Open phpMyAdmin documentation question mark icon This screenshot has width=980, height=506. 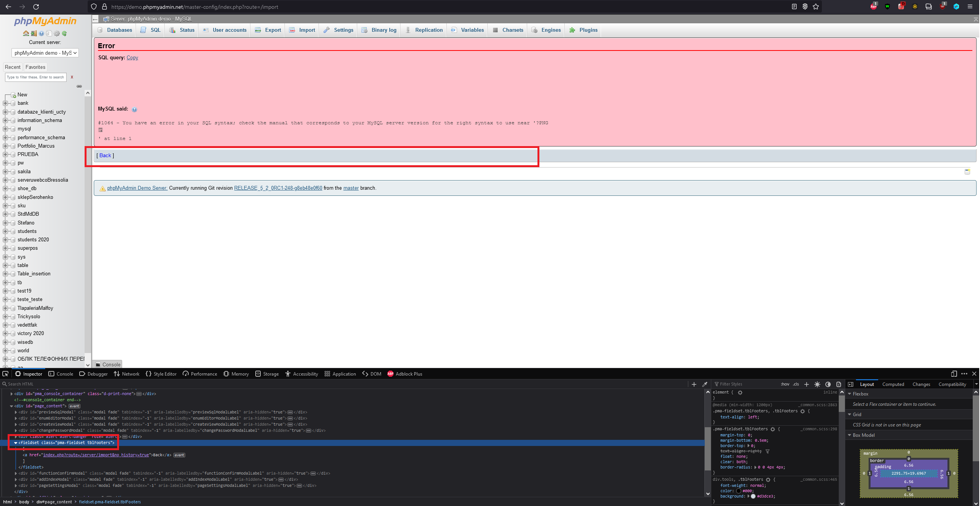click(x=41, y=33)
